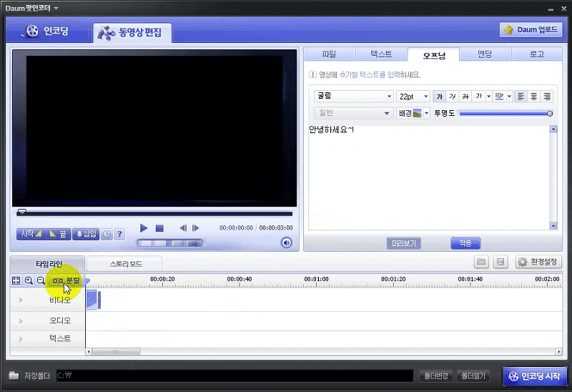
Task: Open the 22pt font size dropdown
Action: [x=413, y=97]
